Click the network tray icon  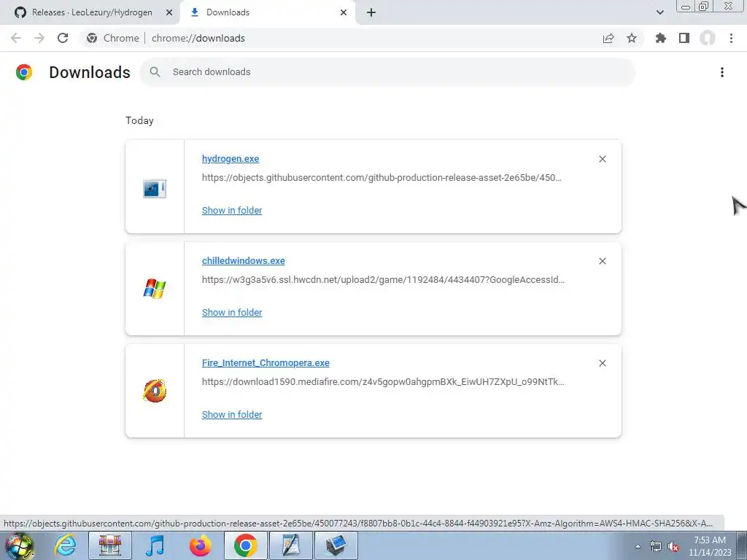[656, 546]
